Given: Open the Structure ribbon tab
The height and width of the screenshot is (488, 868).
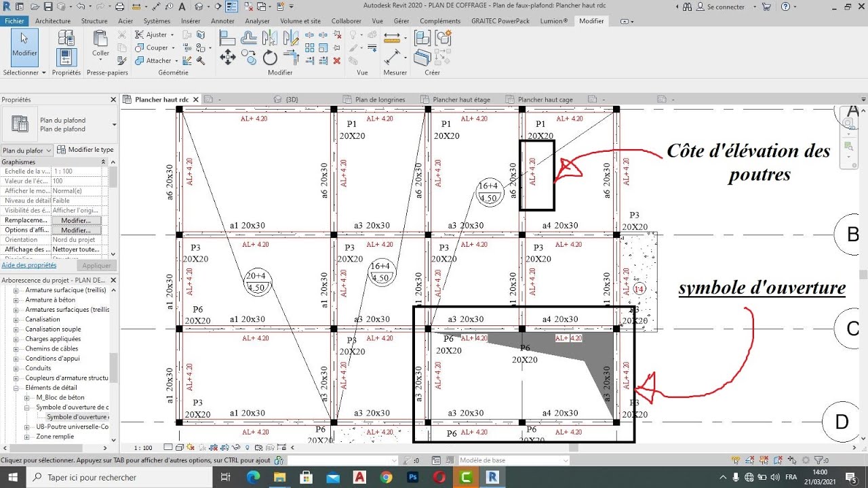Looking at the screenshot, I should point(94,21).
